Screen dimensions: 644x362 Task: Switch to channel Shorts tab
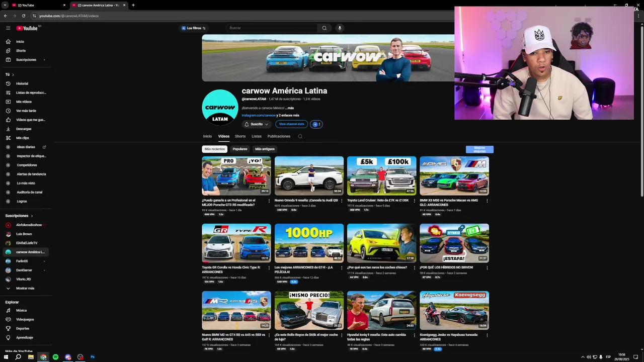[x=240, y=136]
